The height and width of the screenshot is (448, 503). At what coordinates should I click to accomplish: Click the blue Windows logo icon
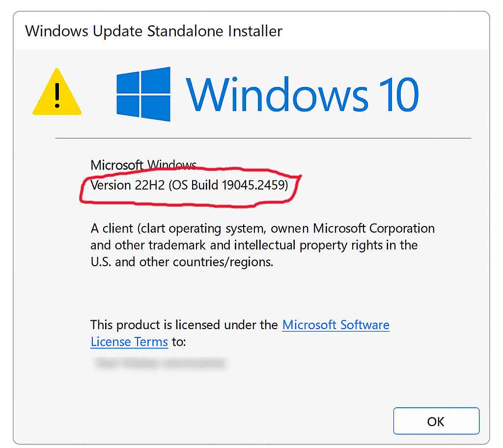[143, 94]
